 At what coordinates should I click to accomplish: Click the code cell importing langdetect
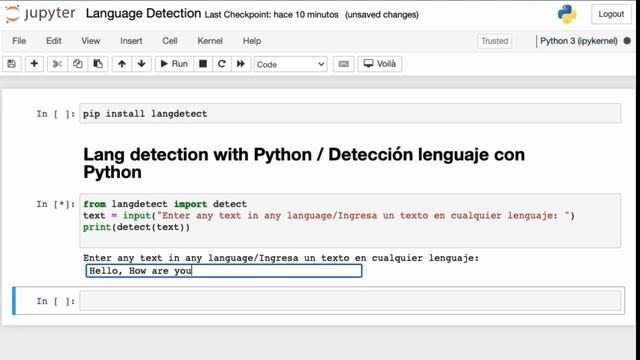pos(350,220)
